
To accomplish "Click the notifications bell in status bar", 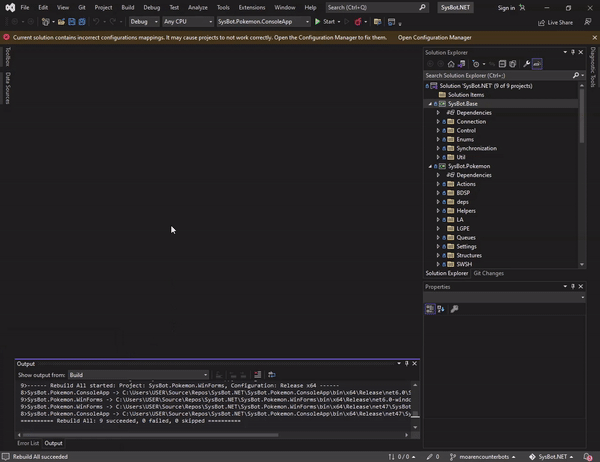I will pyautogui.click(x=587, y=457).
